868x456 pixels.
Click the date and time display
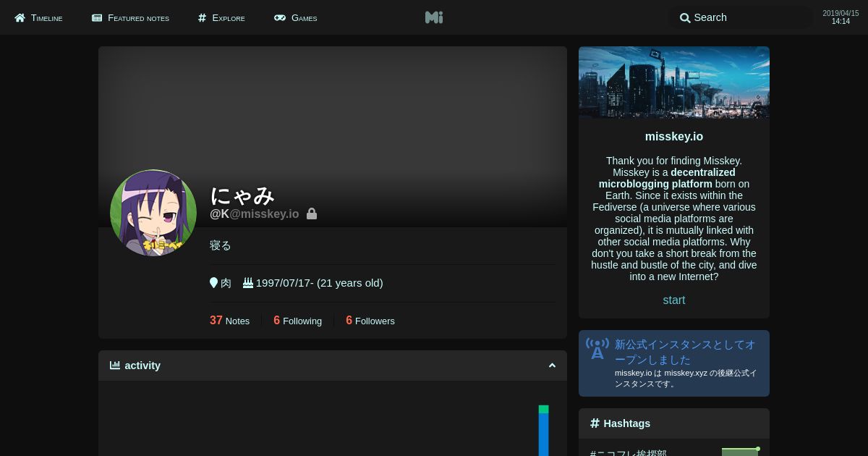click(841, 17)
